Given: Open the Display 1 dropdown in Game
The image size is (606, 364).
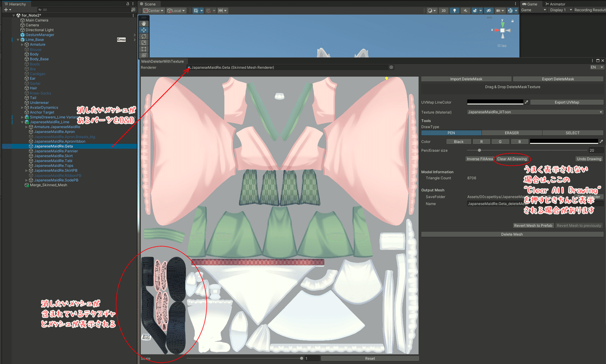Looking at the screenshot, I should click(561, 10).
